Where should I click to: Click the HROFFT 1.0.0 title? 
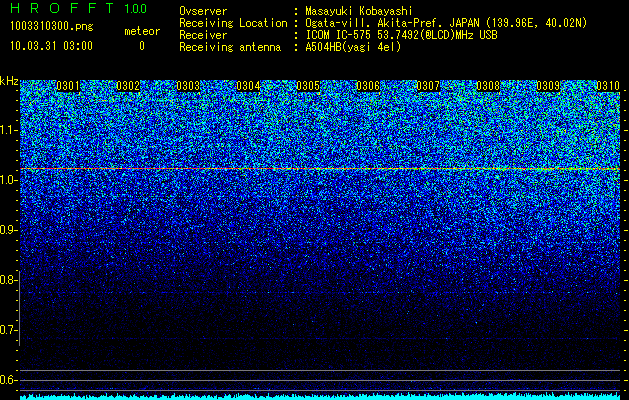(78, 8)
